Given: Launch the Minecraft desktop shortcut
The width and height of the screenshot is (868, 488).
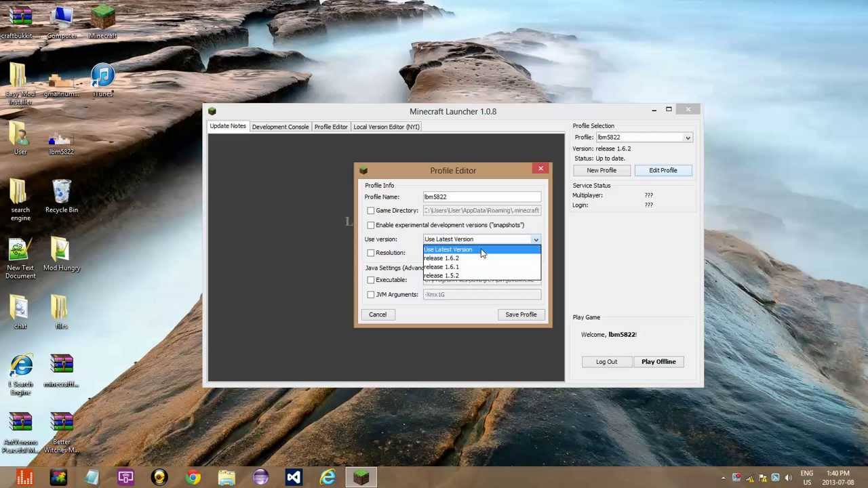Looking at the screenshot, I should click(x=102, y=22).
